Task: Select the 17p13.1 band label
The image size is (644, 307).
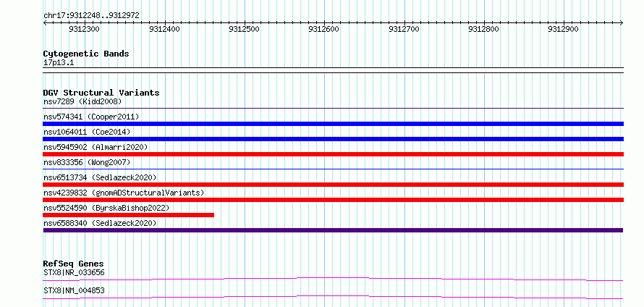Action: 59,63
